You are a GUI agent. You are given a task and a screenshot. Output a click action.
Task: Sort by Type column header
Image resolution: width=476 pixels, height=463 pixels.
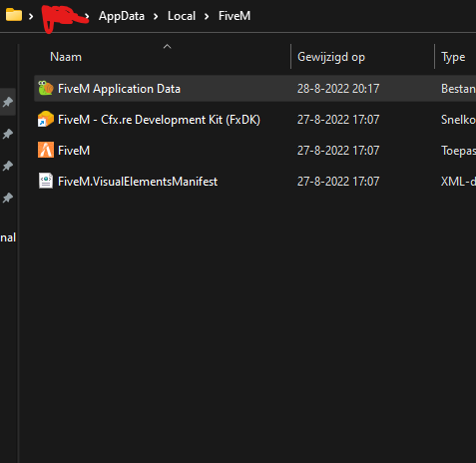pos(453,58)
